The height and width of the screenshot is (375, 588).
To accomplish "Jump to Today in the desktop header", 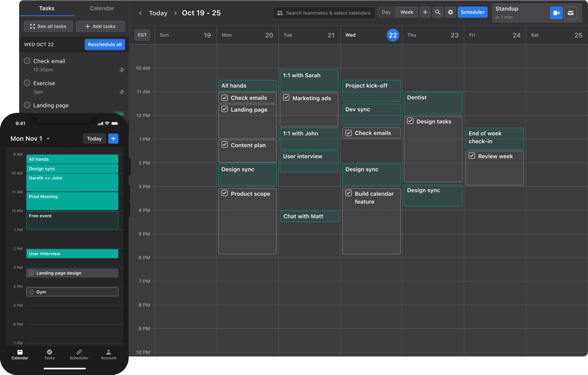I will [x=158, y=13].
